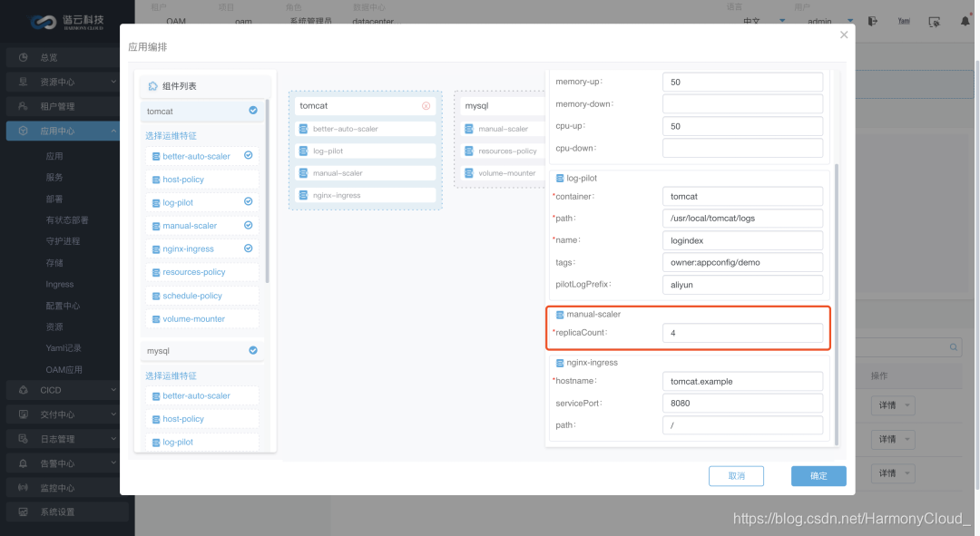Click the 确定 confirm button
The image size is (980, 536).
[818, 476]
